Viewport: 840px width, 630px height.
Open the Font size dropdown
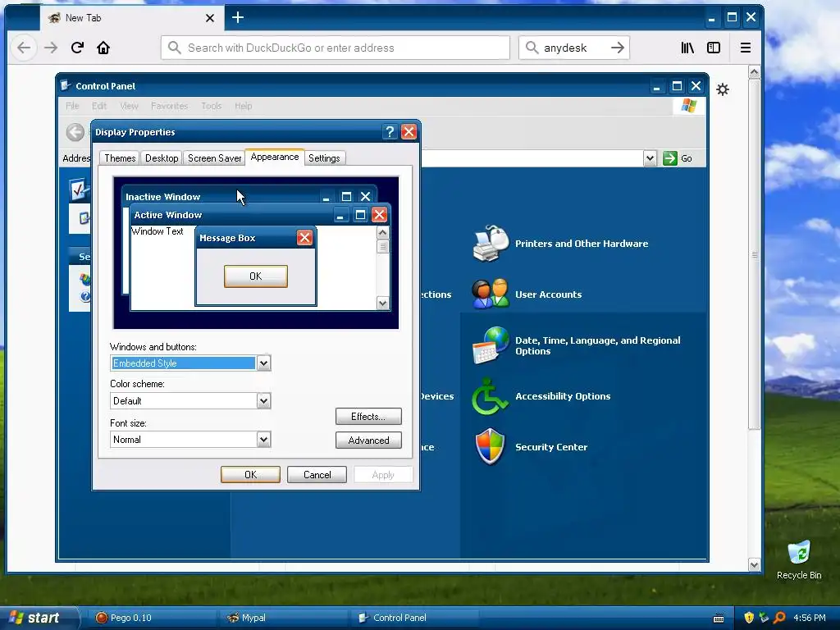click(263, 440)
